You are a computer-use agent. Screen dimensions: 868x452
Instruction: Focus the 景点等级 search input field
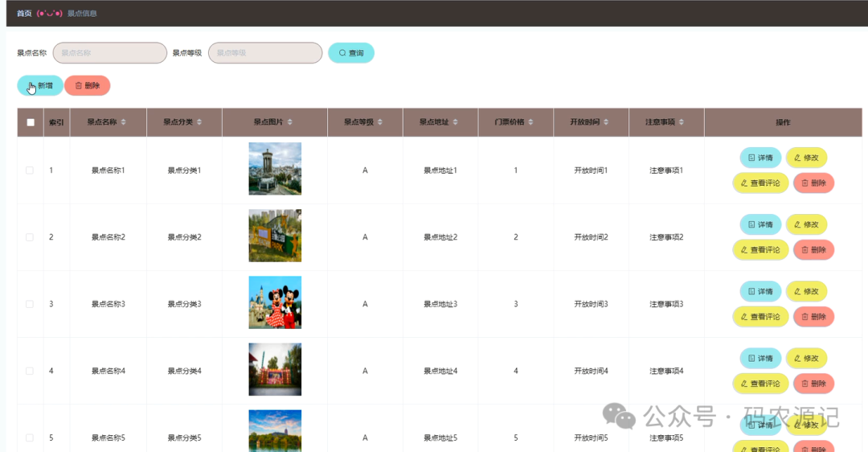pos(265,52)
